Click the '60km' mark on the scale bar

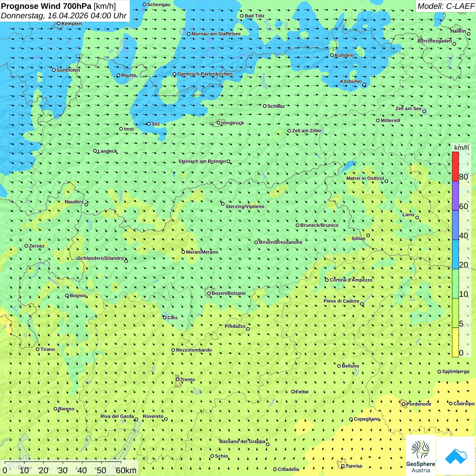pos(126,470)
